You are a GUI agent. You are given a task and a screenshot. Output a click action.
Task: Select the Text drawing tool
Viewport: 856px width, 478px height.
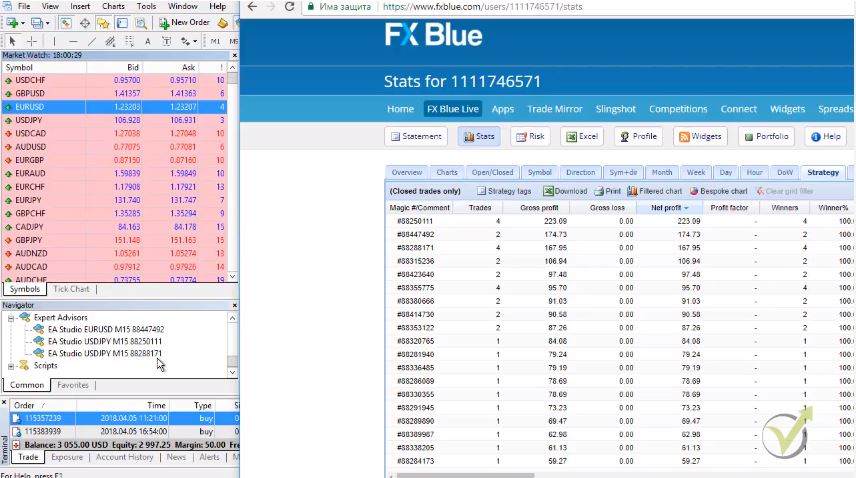pos(147,41)
